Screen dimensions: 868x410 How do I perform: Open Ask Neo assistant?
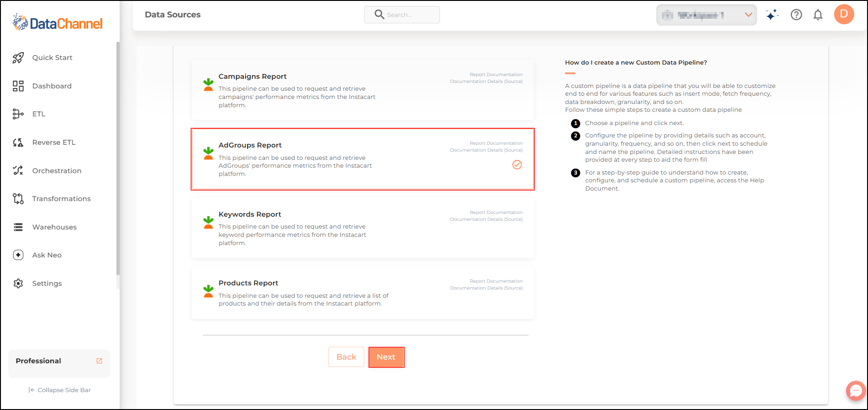point(47,255)
